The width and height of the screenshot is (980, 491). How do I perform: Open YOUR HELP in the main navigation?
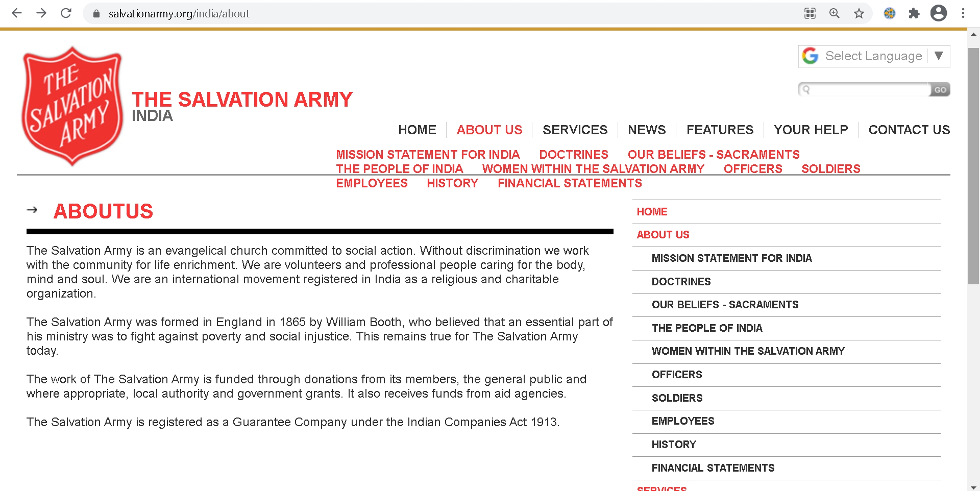811,130
